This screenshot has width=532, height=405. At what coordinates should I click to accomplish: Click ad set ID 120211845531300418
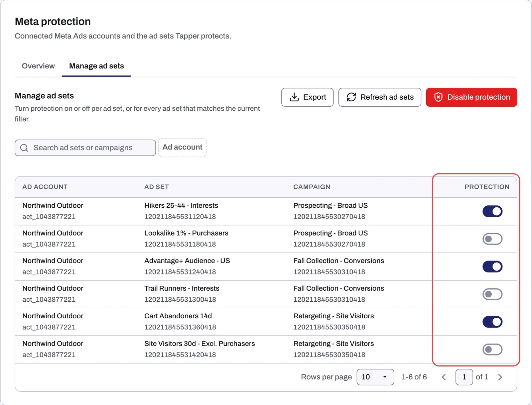pos(180,299)
